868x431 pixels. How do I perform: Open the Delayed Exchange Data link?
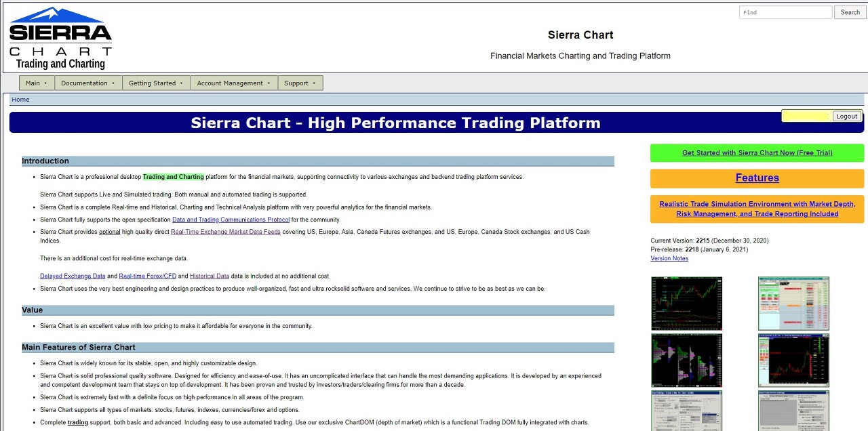click(73, 276)
